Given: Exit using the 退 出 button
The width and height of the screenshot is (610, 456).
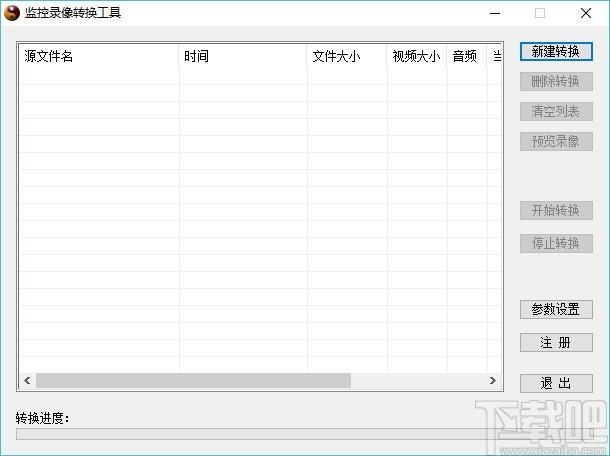Looking at the screenshot, I should point(556,384).
